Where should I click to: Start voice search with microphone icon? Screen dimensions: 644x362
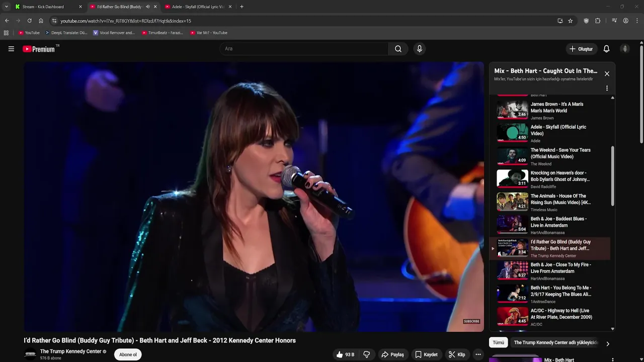420,49
